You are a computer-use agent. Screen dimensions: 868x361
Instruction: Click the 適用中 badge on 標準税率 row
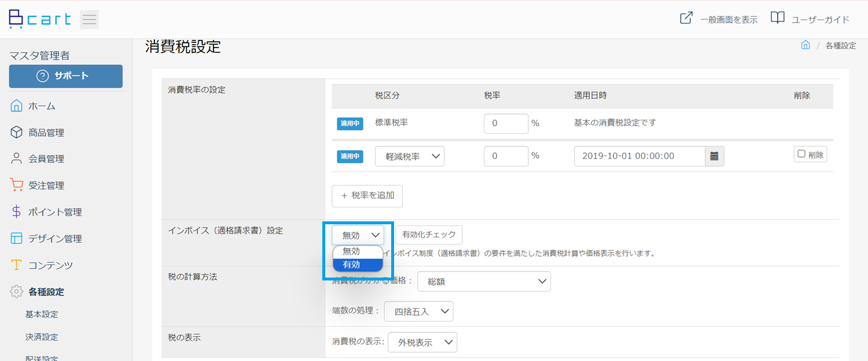tap(350, 123)
